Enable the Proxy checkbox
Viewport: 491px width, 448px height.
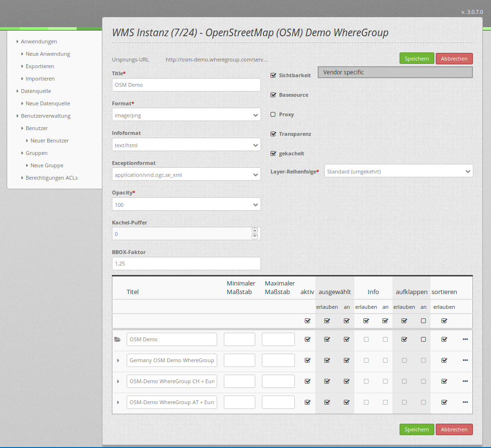[x=273, y=114]
